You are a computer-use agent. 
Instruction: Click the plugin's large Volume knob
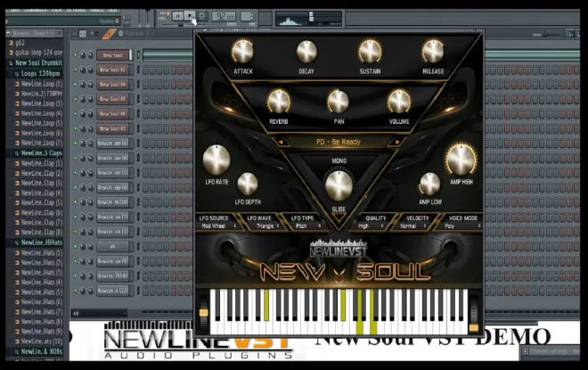pos(398,102)
